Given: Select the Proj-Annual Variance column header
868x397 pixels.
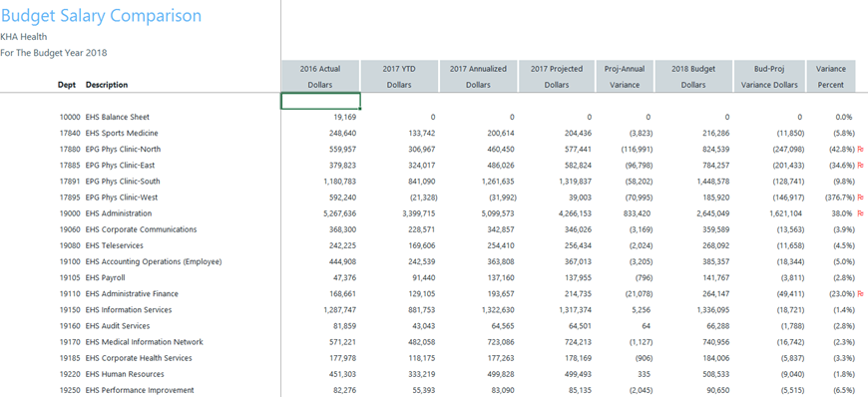Looking at the screenshot, I should click(x=625, y=77).
